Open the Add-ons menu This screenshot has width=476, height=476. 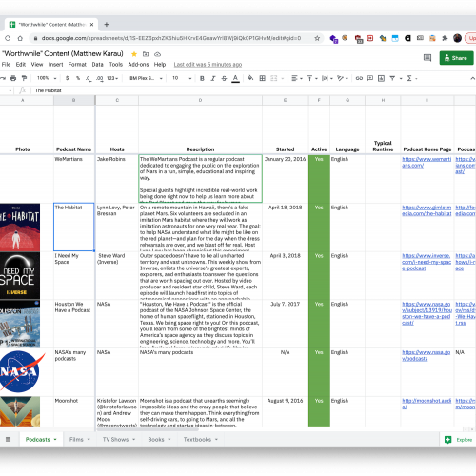138,65
